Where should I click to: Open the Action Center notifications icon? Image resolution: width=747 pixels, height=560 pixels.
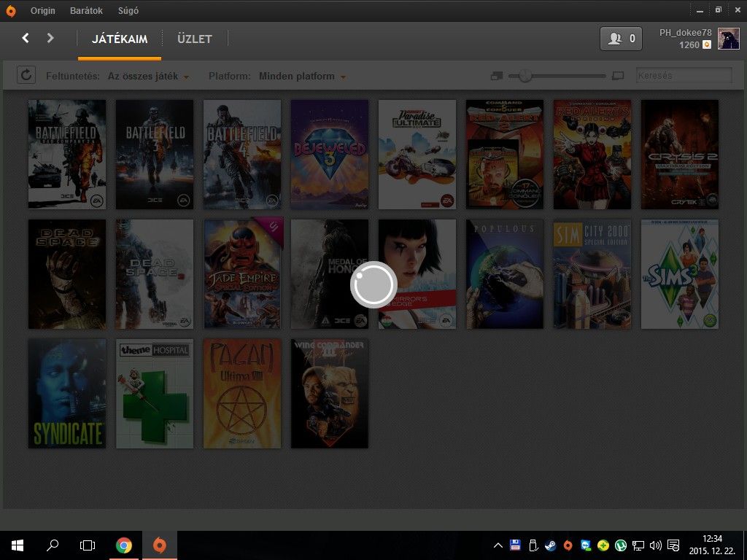[673, 545]
